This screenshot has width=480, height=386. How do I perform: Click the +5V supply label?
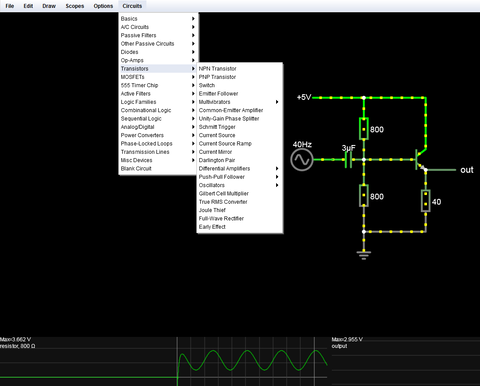(x=304, y=97)
